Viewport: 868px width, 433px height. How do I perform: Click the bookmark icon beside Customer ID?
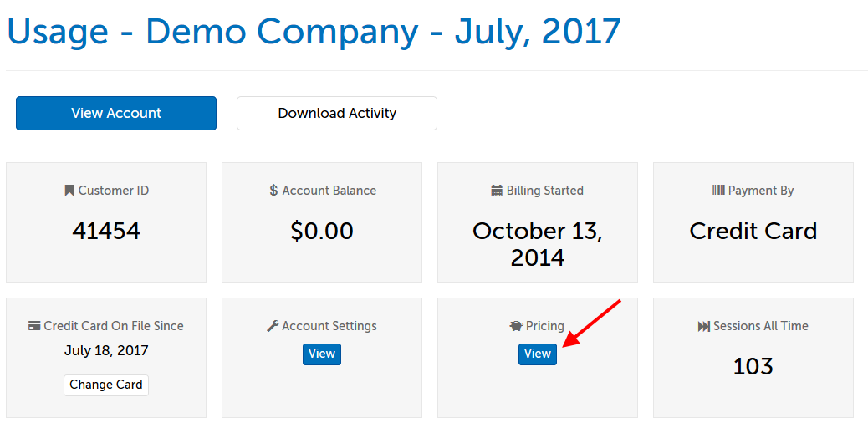[x=69, y=191]
